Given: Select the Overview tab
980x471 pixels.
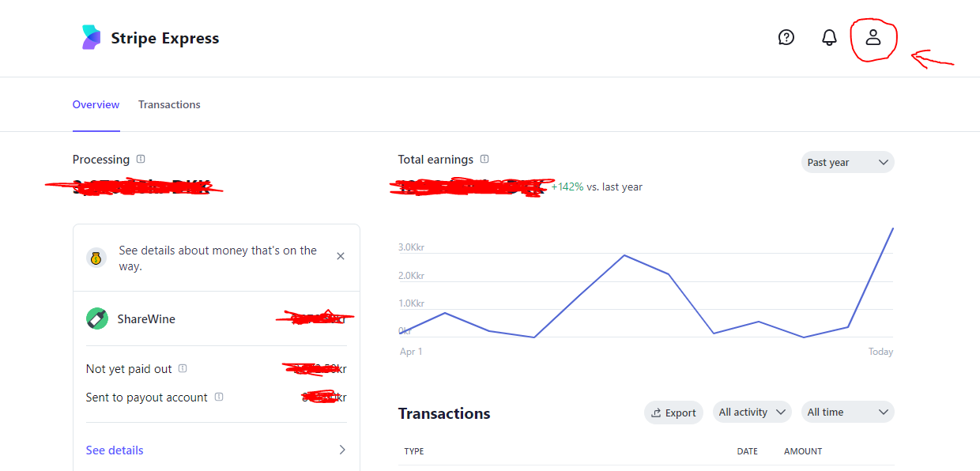Looking at the screenshot, I should coord(96,104).
